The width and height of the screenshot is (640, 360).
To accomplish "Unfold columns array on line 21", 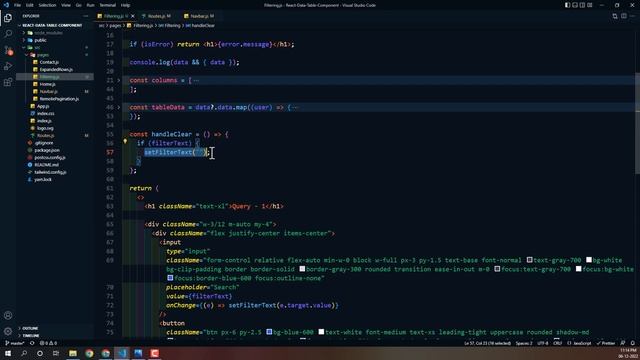I will click(119, 80).
